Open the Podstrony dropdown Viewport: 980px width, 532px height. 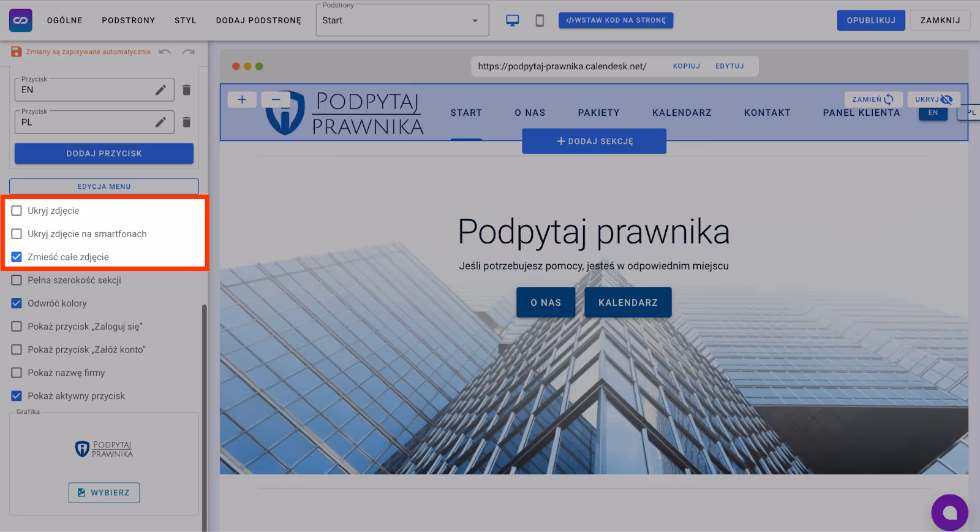pos(402,20)
